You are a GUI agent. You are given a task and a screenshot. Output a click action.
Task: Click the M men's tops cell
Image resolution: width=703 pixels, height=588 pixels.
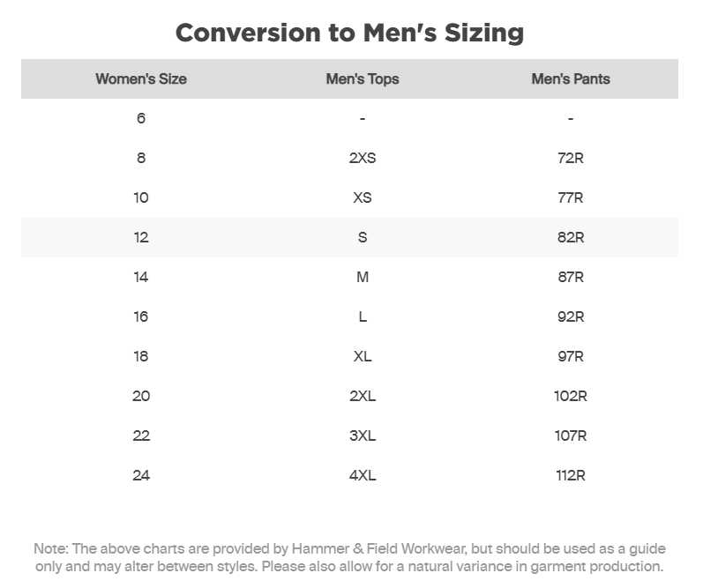(x=363, y=277)
